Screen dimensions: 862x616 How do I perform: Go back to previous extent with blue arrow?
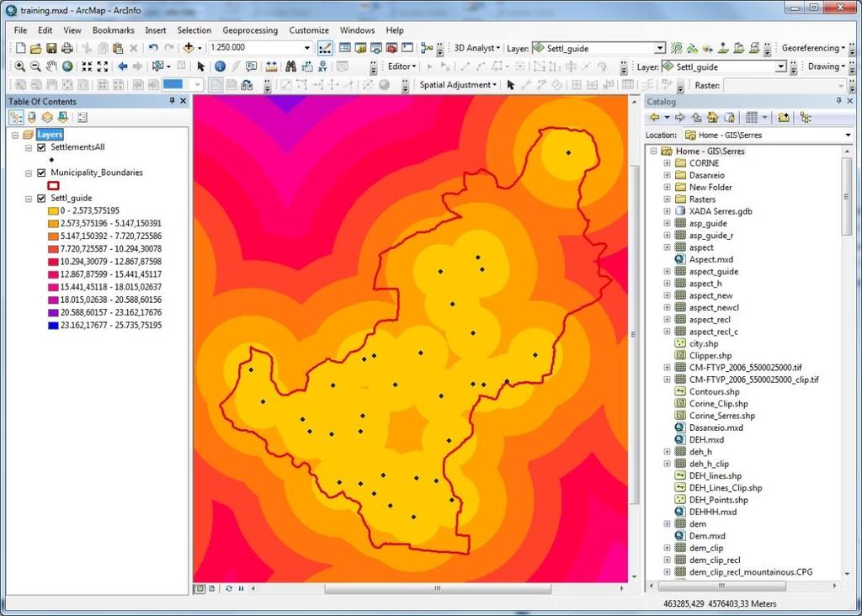(x=122, y=66)
